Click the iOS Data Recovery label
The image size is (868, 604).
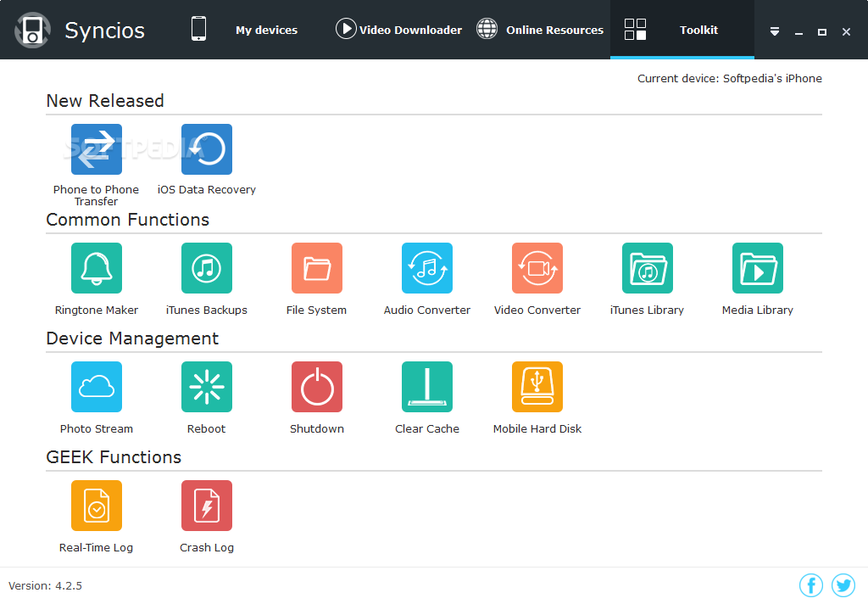click(x=207, y=189)
